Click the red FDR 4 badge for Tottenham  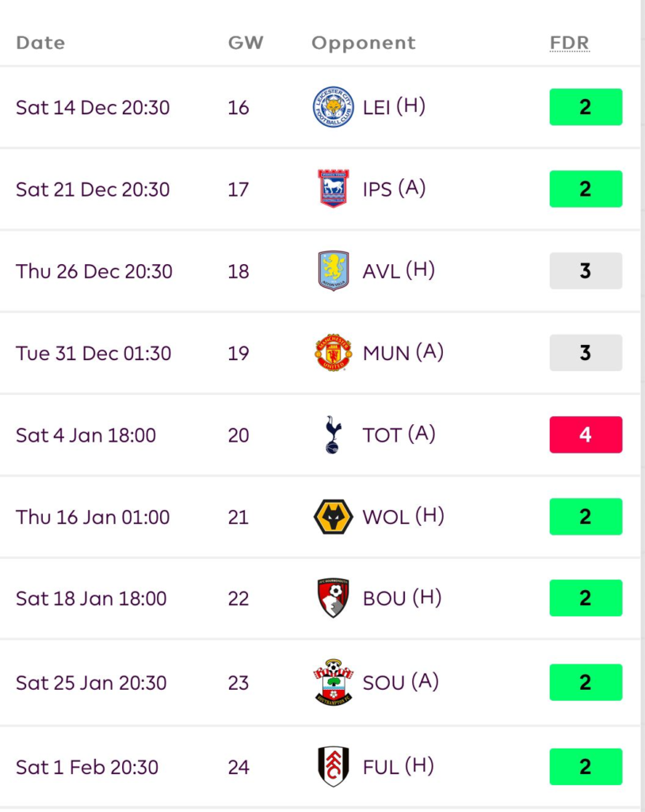(x=586, y=435)
